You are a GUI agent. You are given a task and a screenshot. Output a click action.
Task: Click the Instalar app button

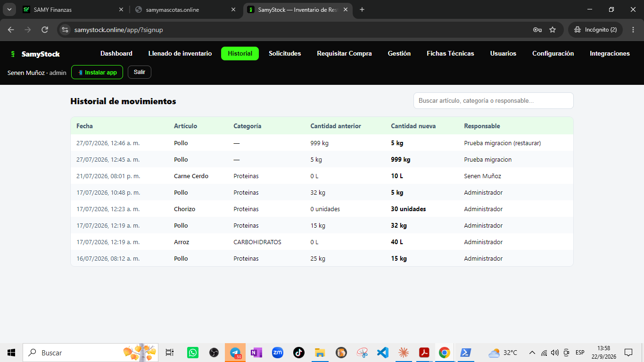[x=97, y=72]
